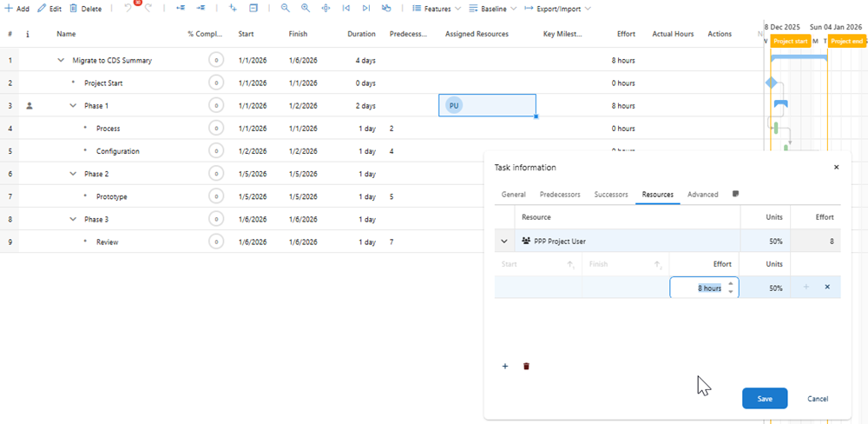Add a resource with the plus icon in dialog
Screen dimensions: 868x424
(x=505, y=367)
